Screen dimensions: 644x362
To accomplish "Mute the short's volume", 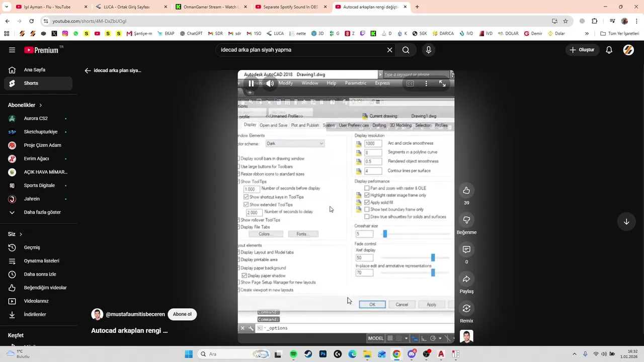I will (270, 83).
